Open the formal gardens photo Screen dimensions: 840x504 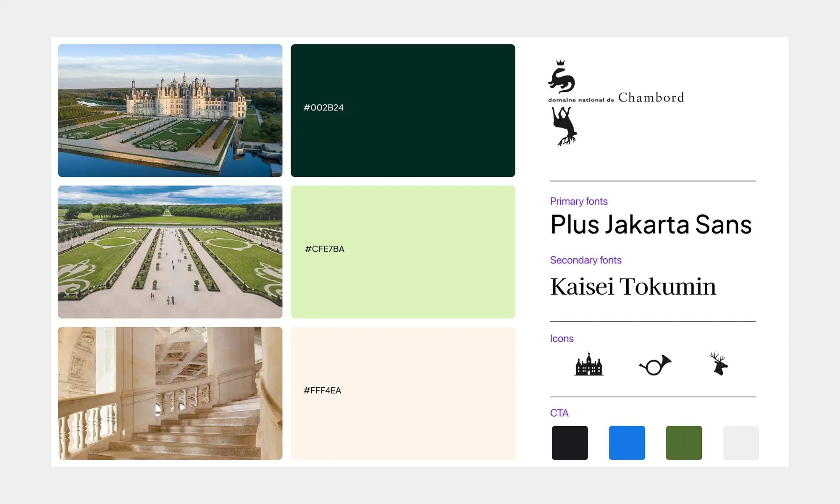point(170,252)
